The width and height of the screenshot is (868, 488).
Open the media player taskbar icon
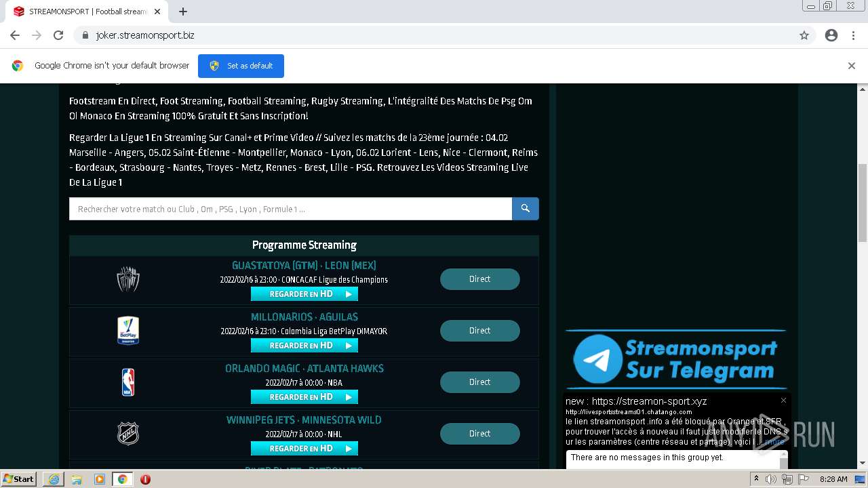pos(100,479)
